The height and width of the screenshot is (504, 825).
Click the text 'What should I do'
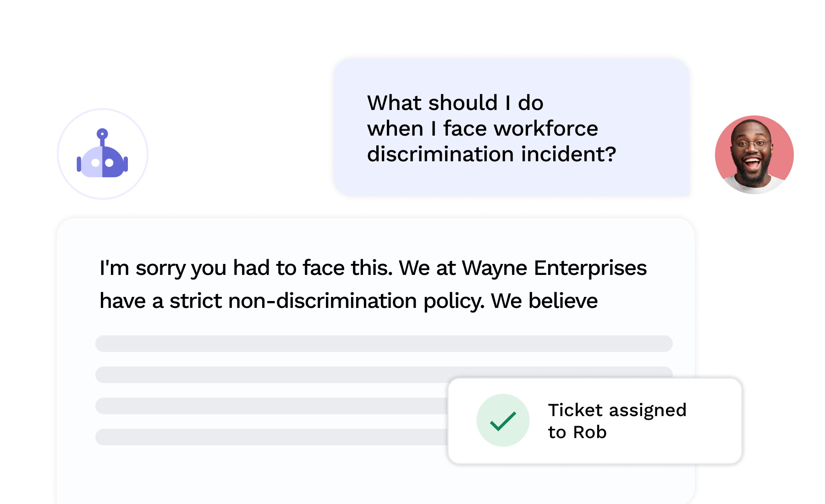455,103
